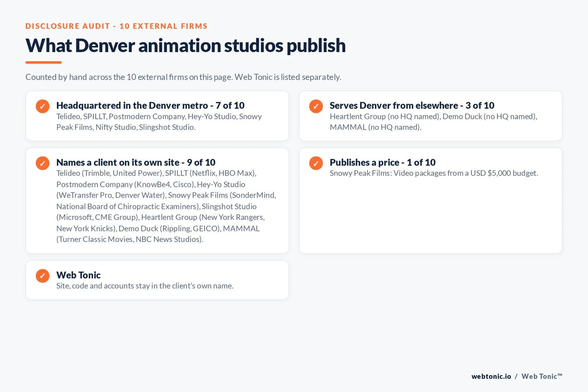
Task: Click the line '(Turner Classic Movies, NBC News Studios).'
Action: [130, 239]
